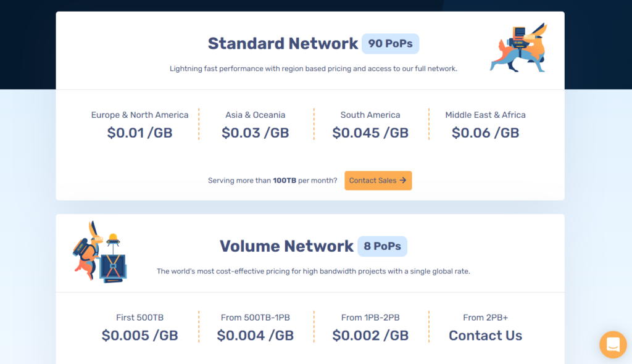The image size is (632, 364).
Task: Click the arrow icon in Contact Sales button
Action: click(x=402, y=180)
